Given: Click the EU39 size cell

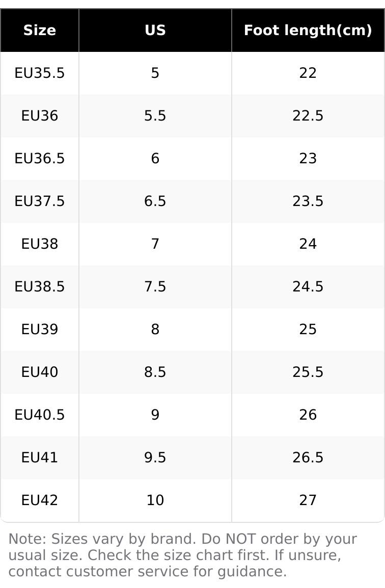Looking at the screenshot, I should [40, 330].
